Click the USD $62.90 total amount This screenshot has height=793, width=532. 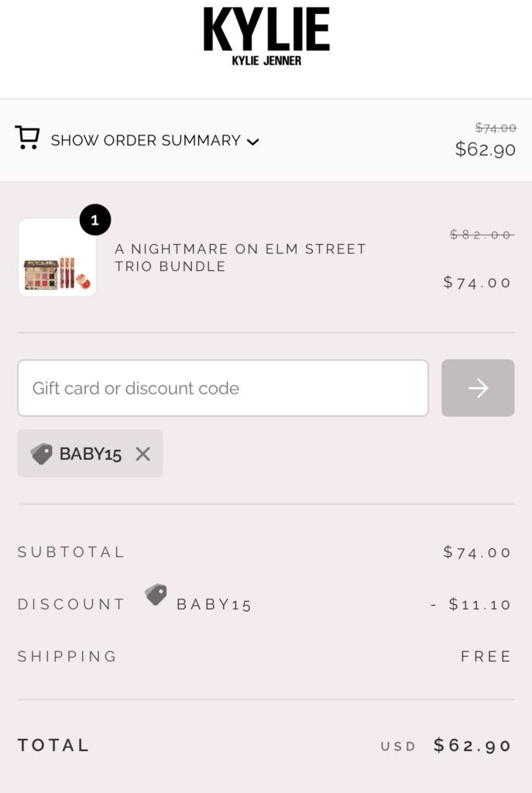(x=472, y=746)
